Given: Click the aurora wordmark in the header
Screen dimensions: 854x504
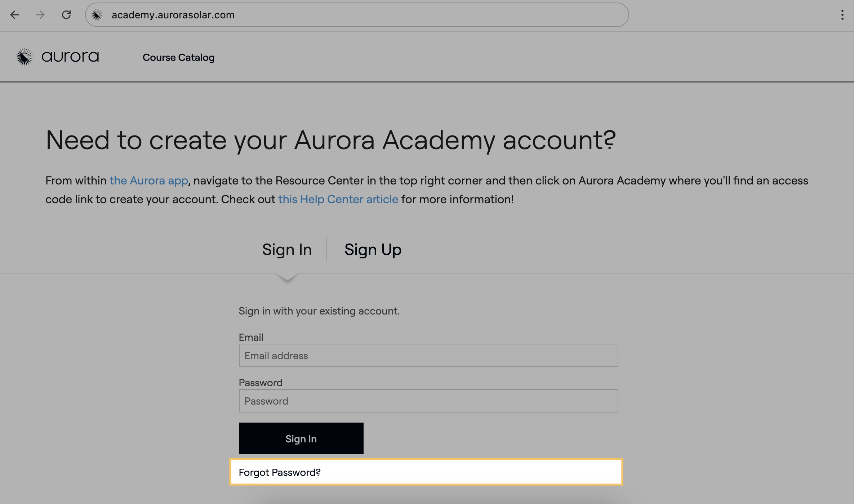Looking at the screenshot, I should pos(70,57).
